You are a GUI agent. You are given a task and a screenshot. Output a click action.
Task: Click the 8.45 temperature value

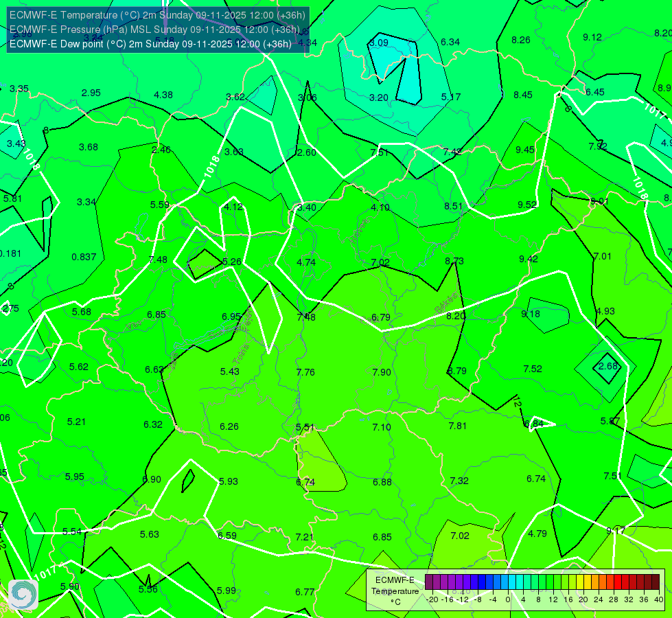[523, 95]
